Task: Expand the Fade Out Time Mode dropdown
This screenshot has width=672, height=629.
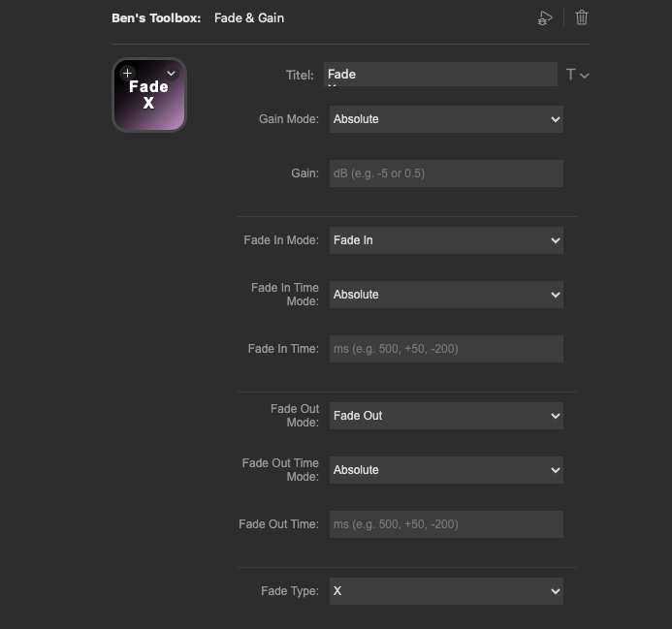Action: coord(446,470)
